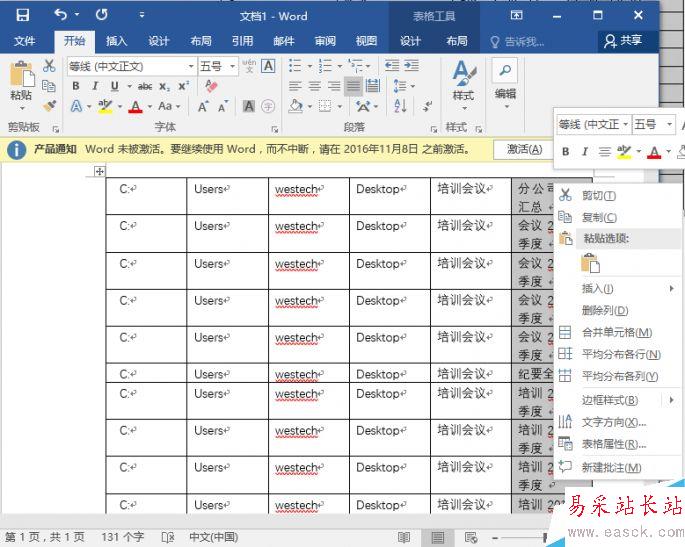Click the 告诉我 Tell Me search box
Viewport: 685px width, 547px height.
[x=518, y=42]
